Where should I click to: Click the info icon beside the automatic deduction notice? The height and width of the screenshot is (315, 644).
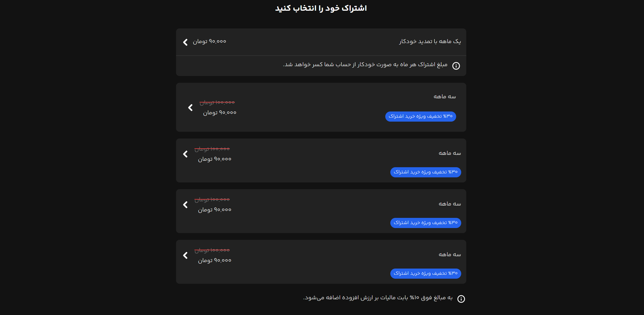[456, 66]
